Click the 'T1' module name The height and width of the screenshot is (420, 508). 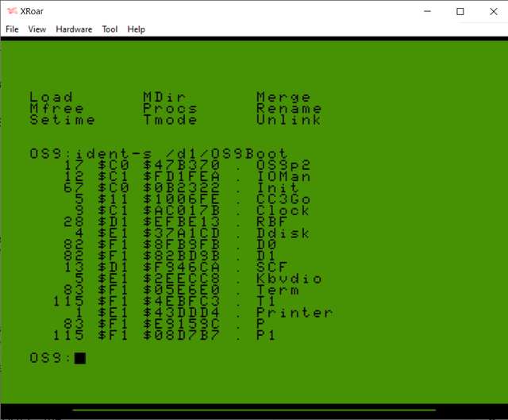pos(266,301)
